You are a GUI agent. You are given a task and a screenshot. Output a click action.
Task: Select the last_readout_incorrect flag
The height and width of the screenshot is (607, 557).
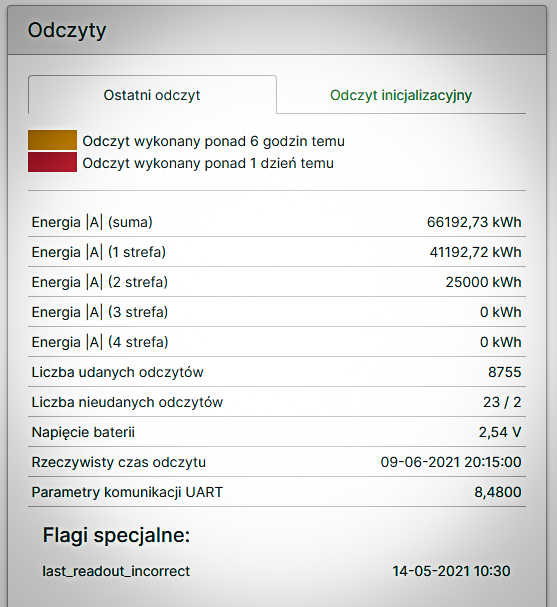(116, 571)
